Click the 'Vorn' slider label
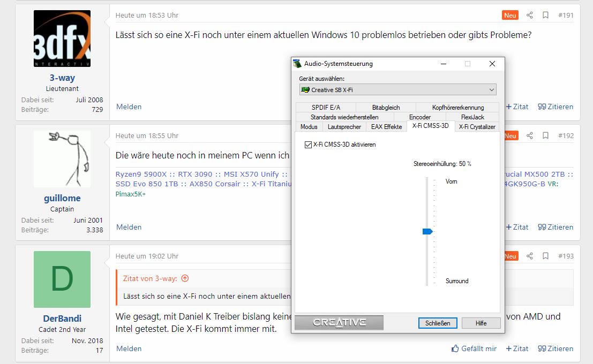 [x=451, y=181]
